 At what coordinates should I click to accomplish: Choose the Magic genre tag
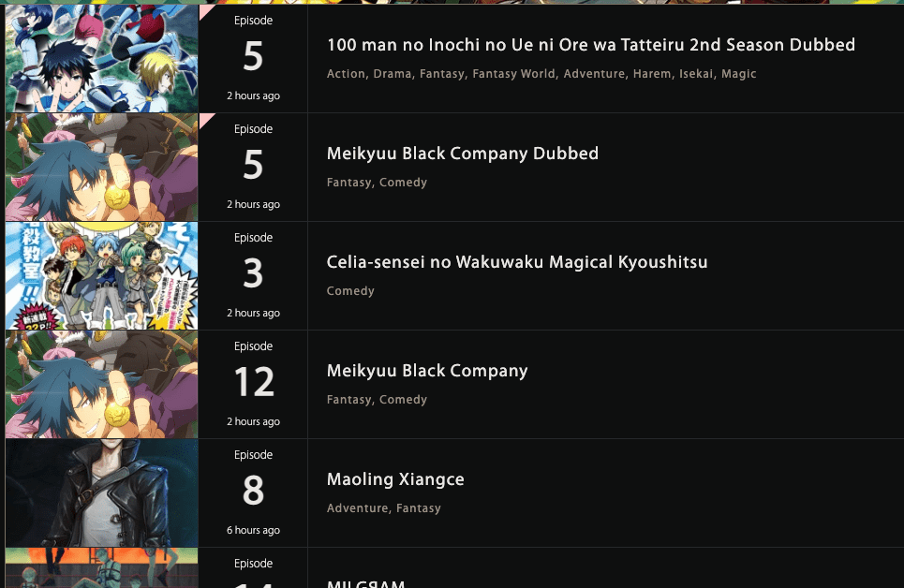point(738,74)
